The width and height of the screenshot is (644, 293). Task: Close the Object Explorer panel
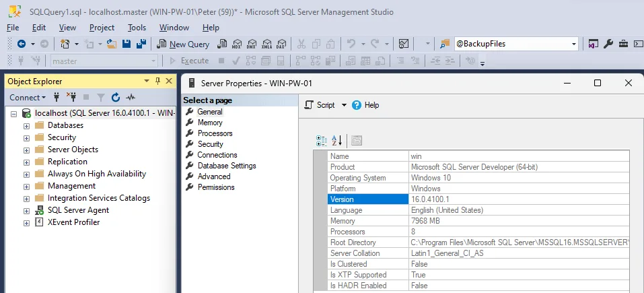tap(168, 82)
